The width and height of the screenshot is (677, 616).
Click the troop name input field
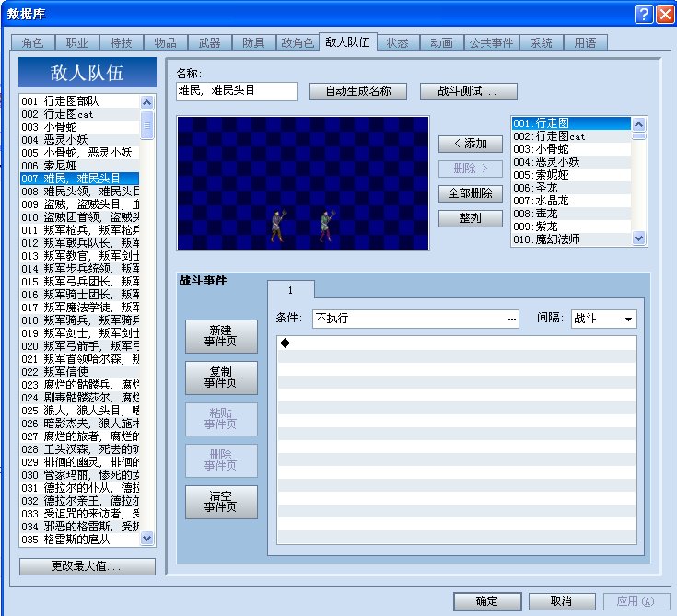(x=236, y=91)
